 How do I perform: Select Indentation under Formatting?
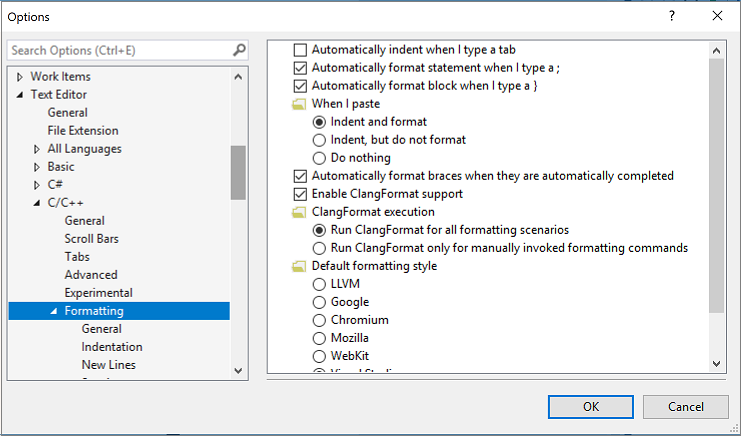point(112,347)
